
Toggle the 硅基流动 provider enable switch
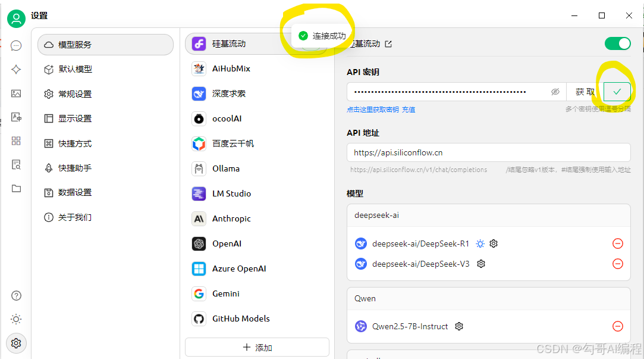point(617,43)
